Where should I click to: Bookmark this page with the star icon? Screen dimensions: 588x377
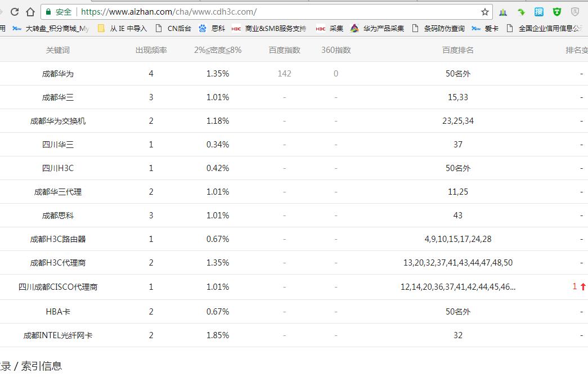pos(485,12)
